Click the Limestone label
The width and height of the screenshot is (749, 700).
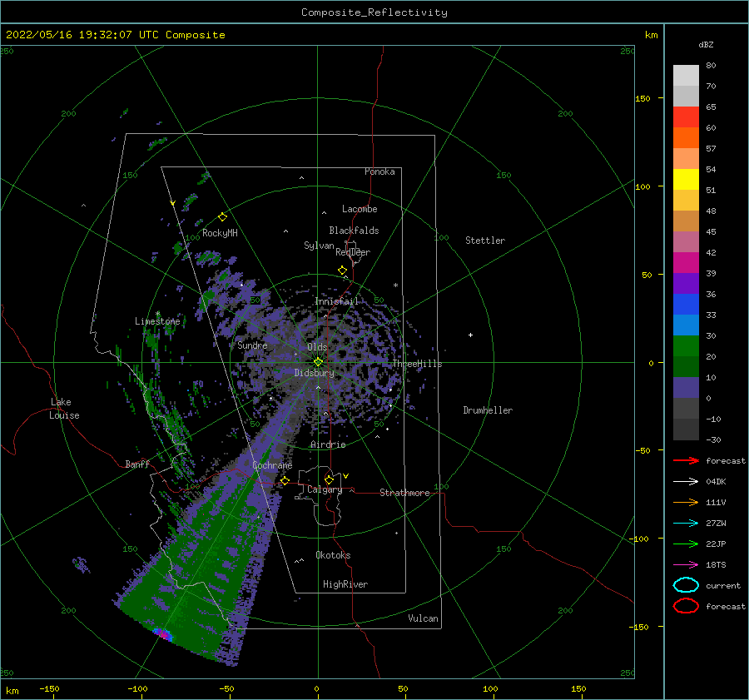coord(157,321)
